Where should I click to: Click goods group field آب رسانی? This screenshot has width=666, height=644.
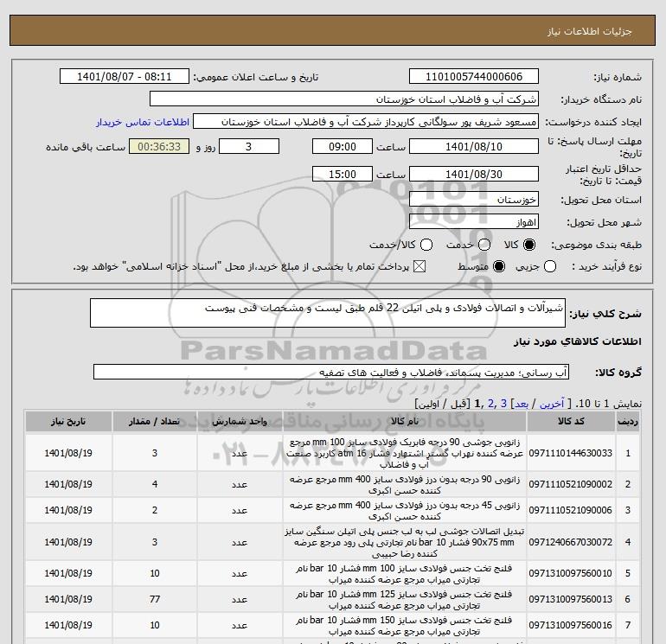(x=331, y=372)
